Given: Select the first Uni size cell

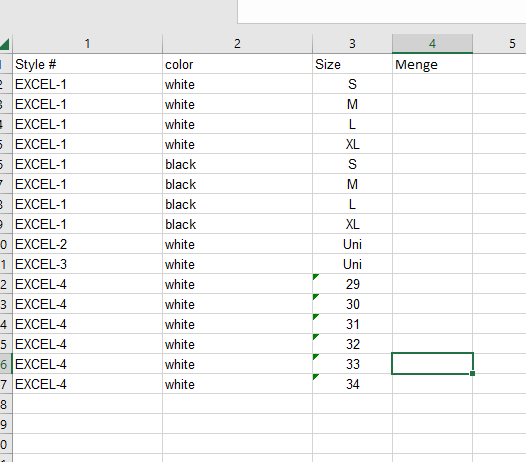Looking at the screenshot, I should pyautogui.click(x=352, y=244).
